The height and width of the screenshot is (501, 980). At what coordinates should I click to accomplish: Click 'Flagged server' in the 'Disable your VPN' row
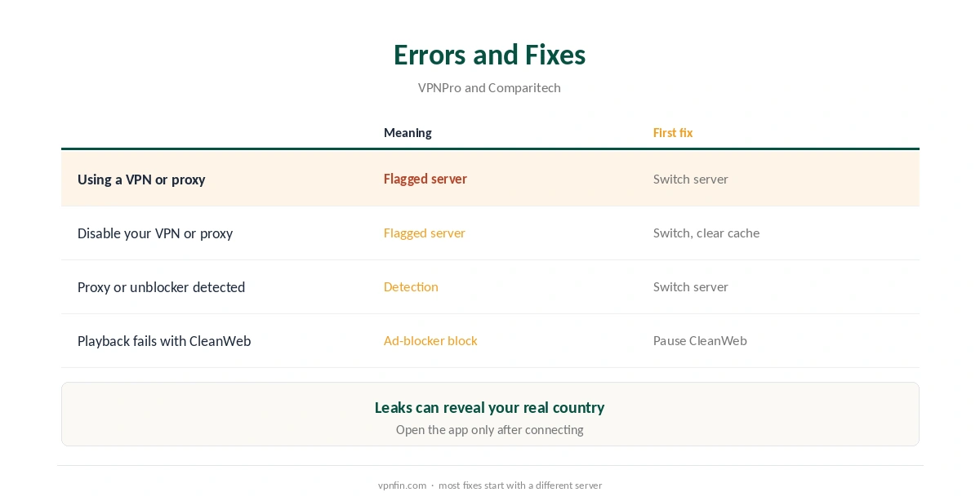[x=425, y=233]
